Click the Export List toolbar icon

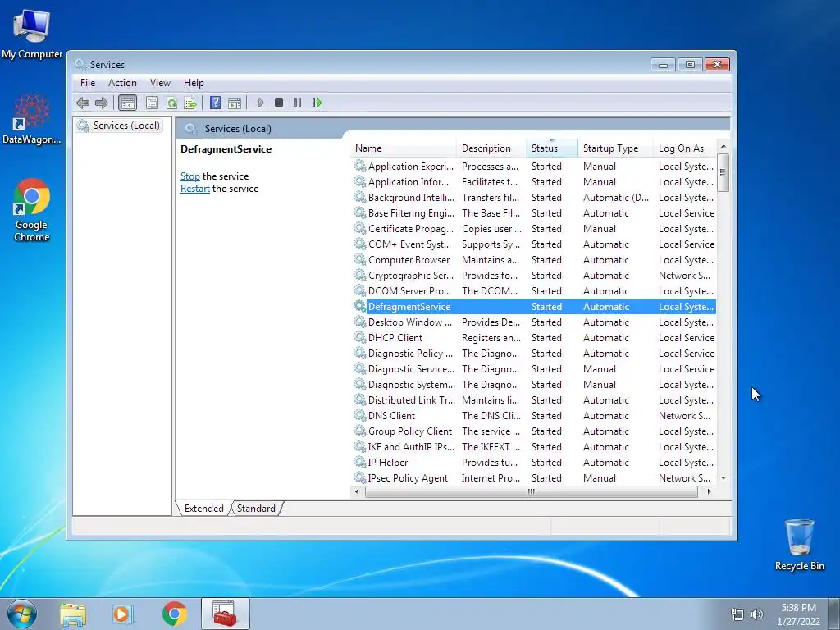tap(190, 103)
